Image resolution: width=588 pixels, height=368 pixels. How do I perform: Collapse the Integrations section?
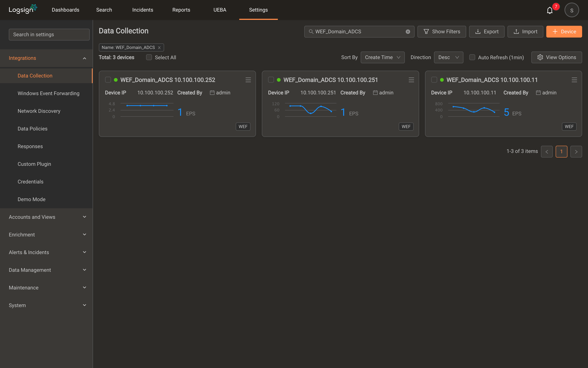coord(46,58)
